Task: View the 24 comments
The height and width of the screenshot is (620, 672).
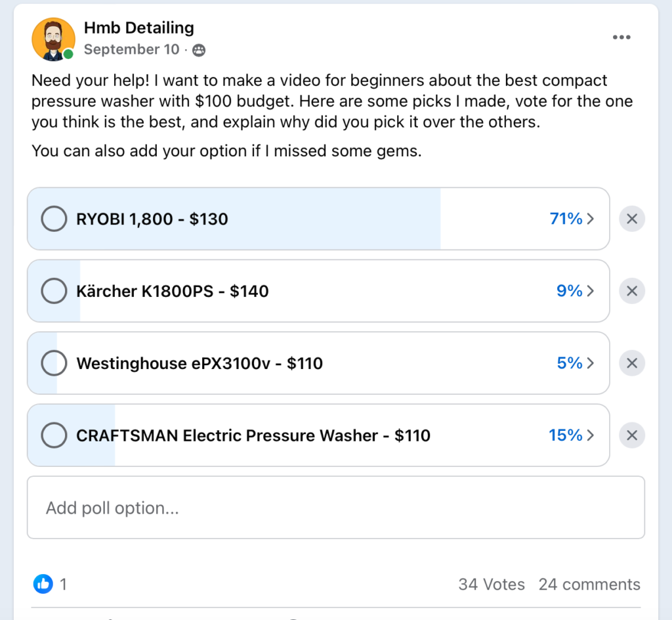Action: click(x=589, y=584)
